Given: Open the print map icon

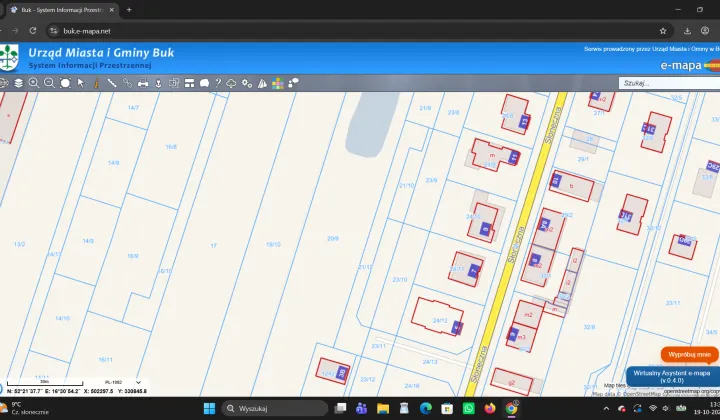Looking at the screenshot, I should pos(143,83).
